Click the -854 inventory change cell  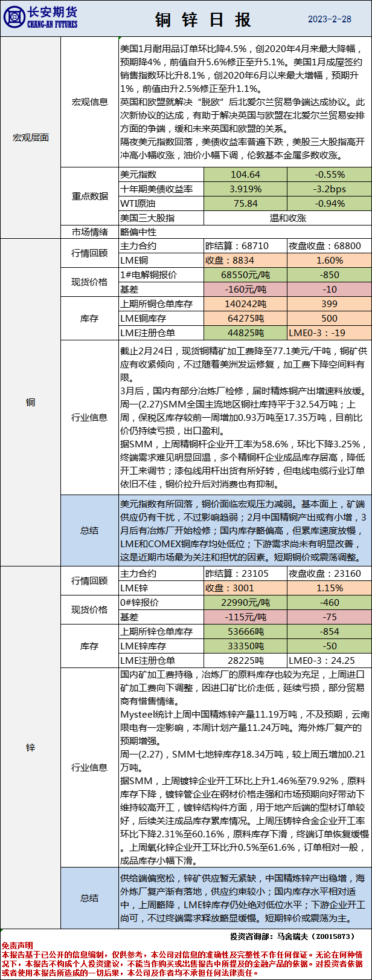(329, 632)
